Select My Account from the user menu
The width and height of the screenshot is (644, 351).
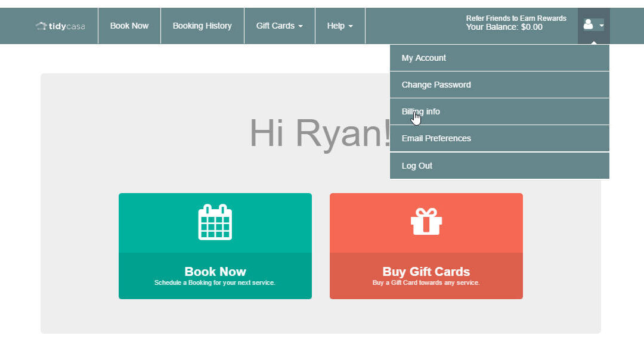pyautogui.click(x=423, y=58)
